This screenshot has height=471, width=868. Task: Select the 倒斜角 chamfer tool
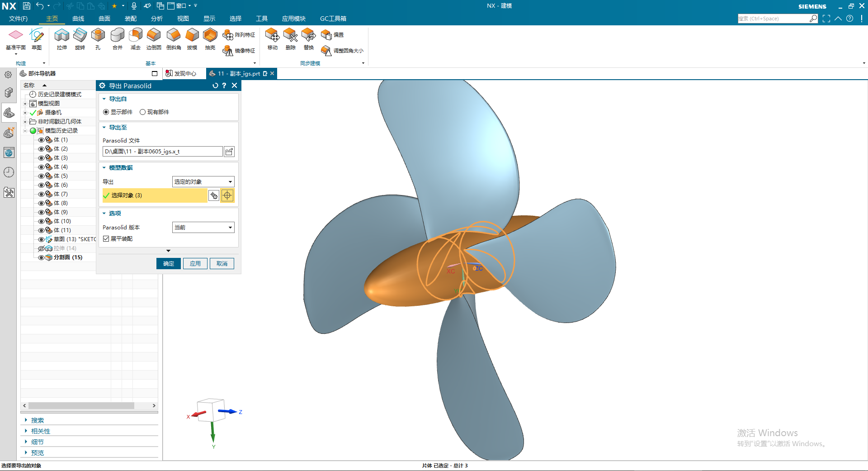tap(174, 39)
